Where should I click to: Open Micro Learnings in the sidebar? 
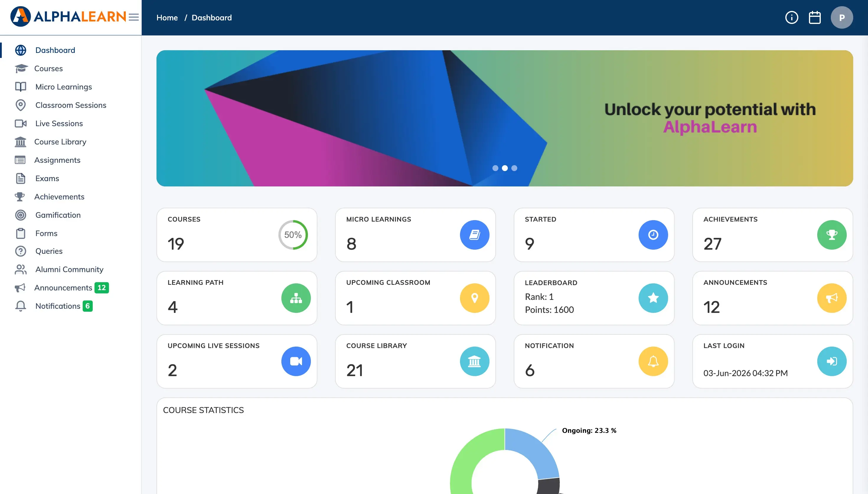point(63,87)
